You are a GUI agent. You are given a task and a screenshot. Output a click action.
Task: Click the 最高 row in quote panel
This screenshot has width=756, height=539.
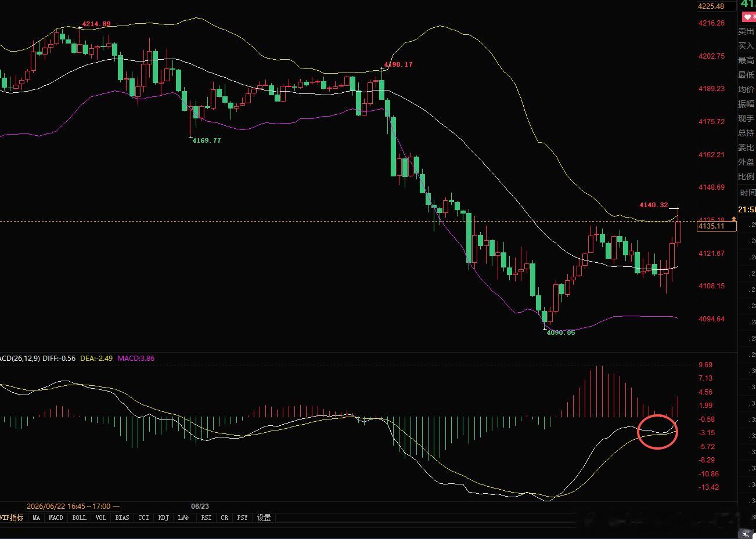[x=747, y=60]
